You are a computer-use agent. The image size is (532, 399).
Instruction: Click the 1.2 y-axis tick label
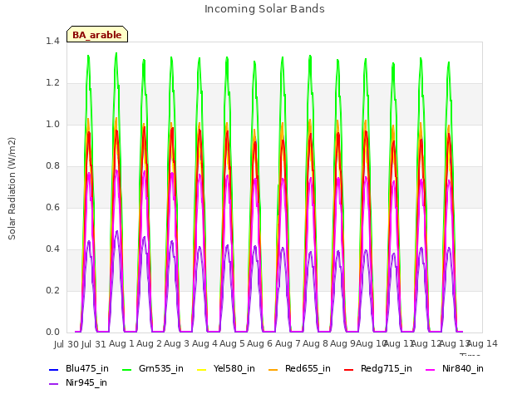click(x=52, y=83)
